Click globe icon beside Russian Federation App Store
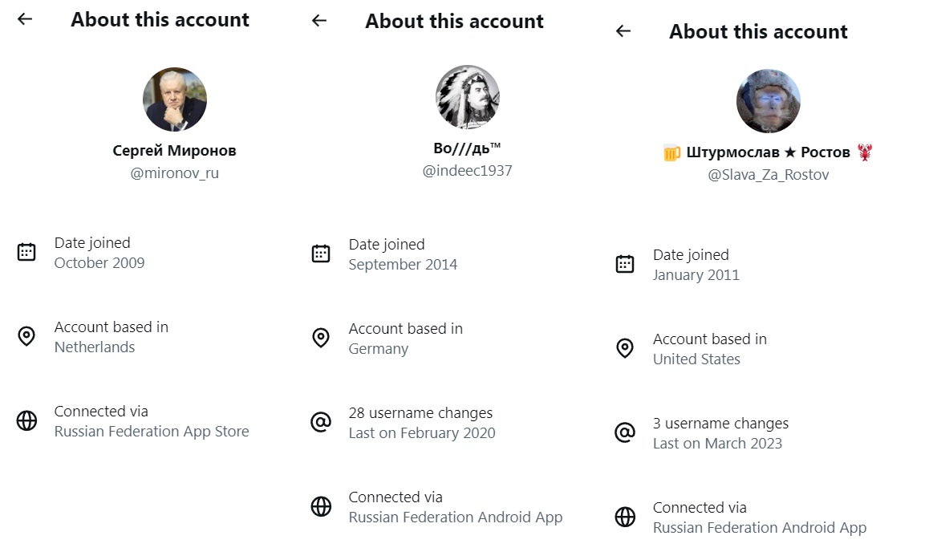Screen dimensions: 929x560 26,420
